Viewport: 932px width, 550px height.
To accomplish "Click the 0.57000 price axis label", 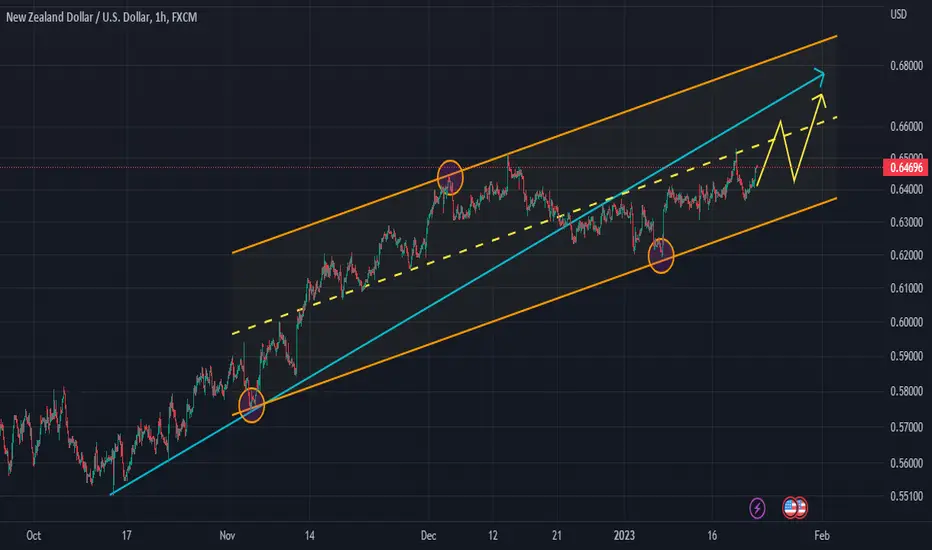I will 906,427.
